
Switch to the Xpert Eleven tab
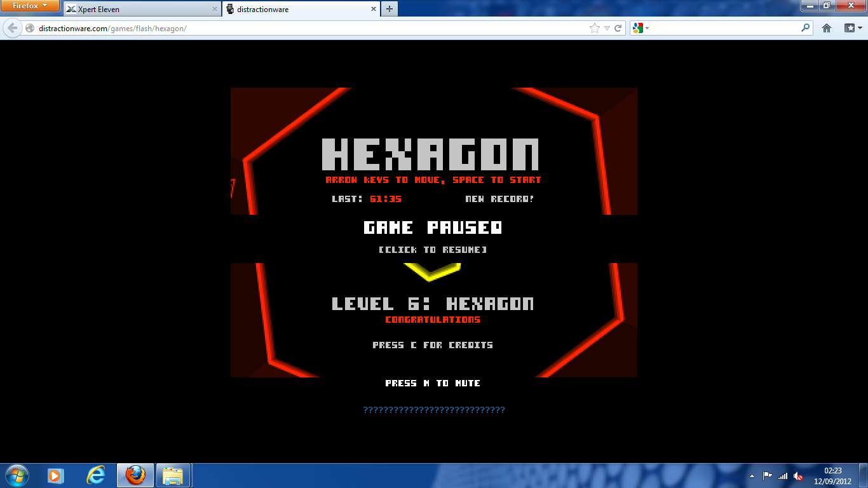[x=142, y=9]
